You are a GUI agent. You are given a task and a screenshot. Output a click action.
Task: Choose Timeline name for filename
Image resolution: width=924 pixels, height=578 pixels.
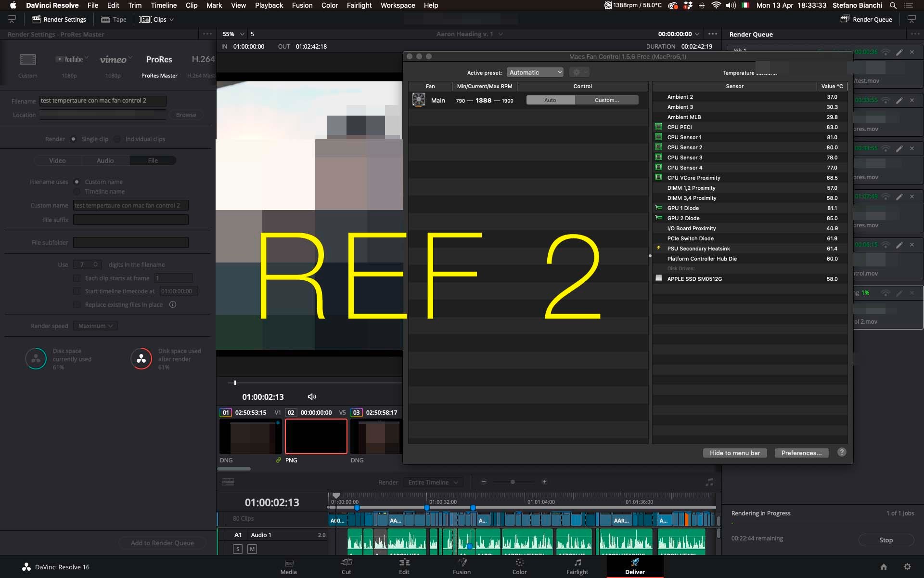(77, 192)
